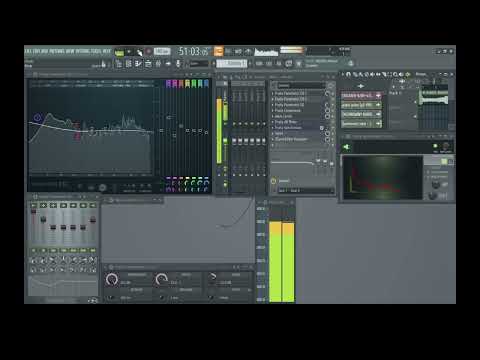This screenshot has height=360, width=480.
Task: Click the second large knob in bottom plugin
Action: click(x=162, y=279)
